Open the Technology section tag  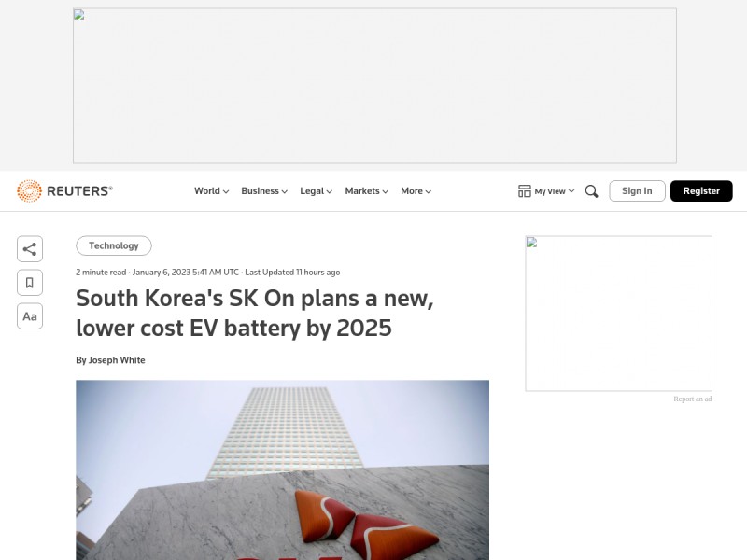(113, 245)
